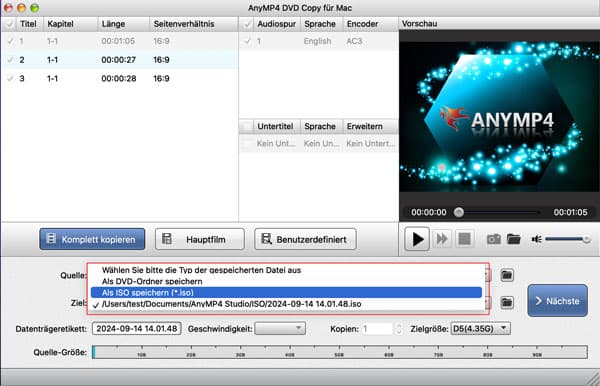Screen dimensions: 600x386
Task: Stop the preview playback
Action: pos(464,239)
